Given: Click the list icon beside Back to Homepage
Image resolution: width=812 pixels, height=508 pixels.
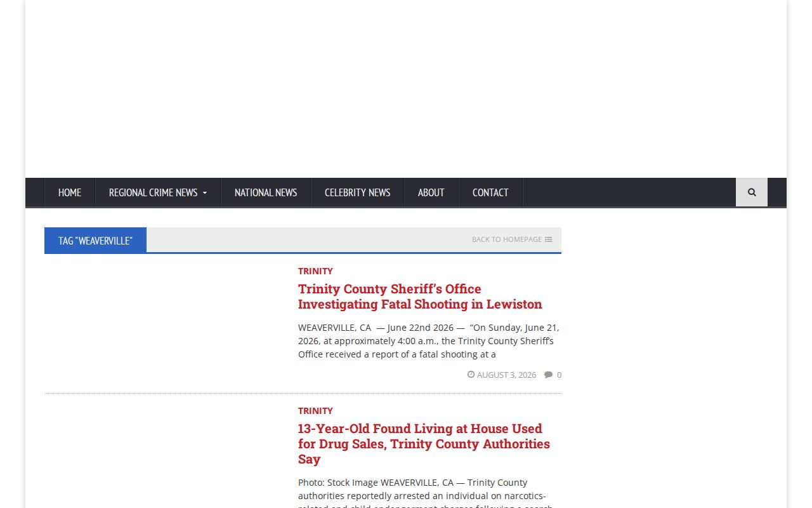Looking at the screenshot, I should point(549,239).
